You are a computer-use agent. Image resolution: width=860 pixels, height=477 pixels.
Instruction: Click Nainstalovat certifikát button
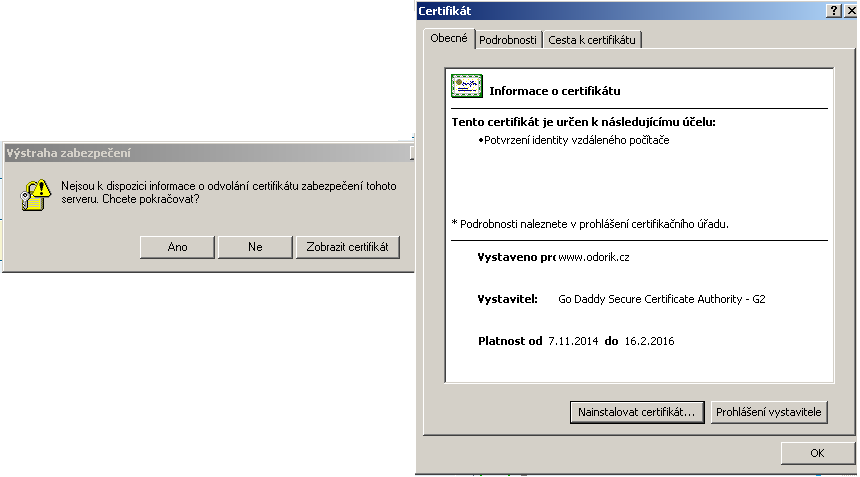(637, 412)
